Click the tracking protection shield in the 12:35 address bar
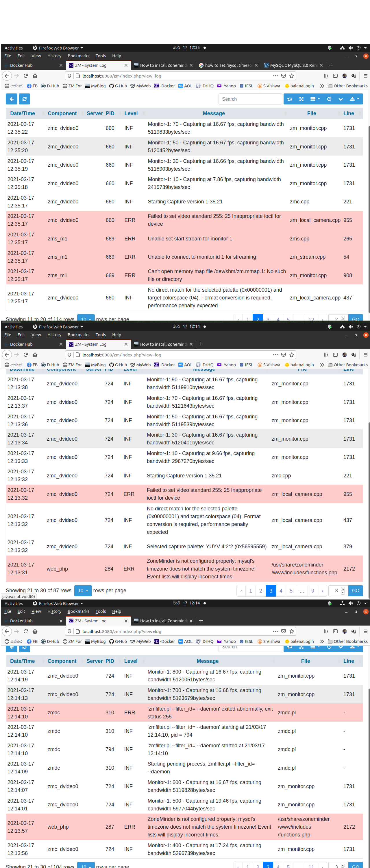Screen dimensions: 370x868 69,76
